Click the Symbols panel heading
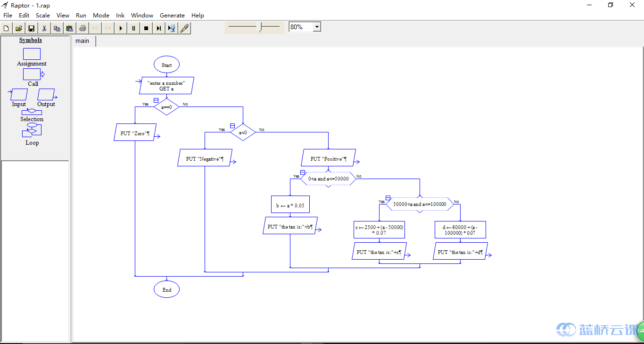Image resolution: width=644 pixels, height=344 pixels. 31,40
